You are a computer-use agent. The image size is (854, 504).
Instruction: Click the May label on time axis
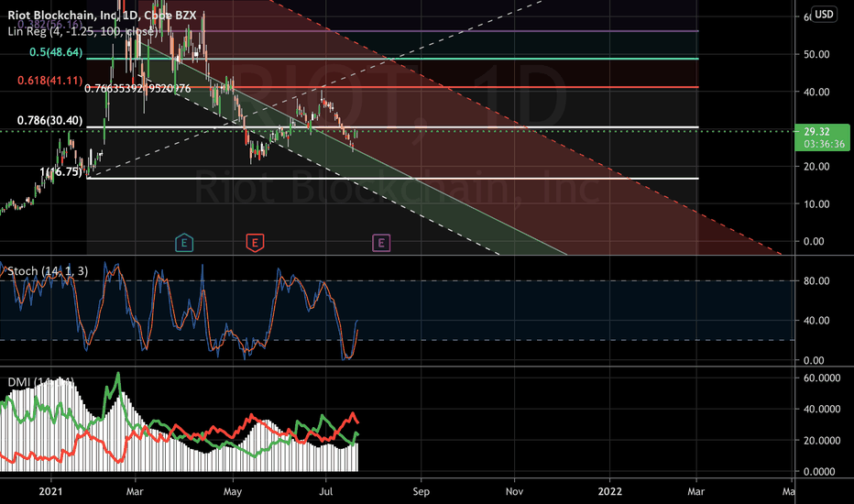[233, 491]
